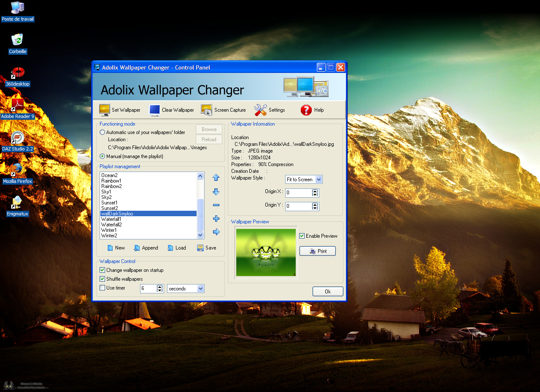Click the playlist scrollbar down arrow

click(200, 235)
